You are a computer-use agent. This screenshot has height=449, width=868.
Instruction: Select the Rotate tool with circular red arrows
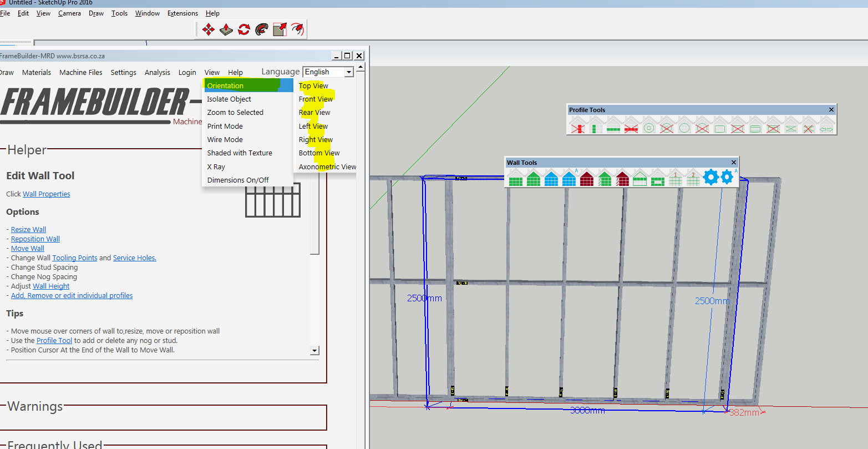[244, 29]
